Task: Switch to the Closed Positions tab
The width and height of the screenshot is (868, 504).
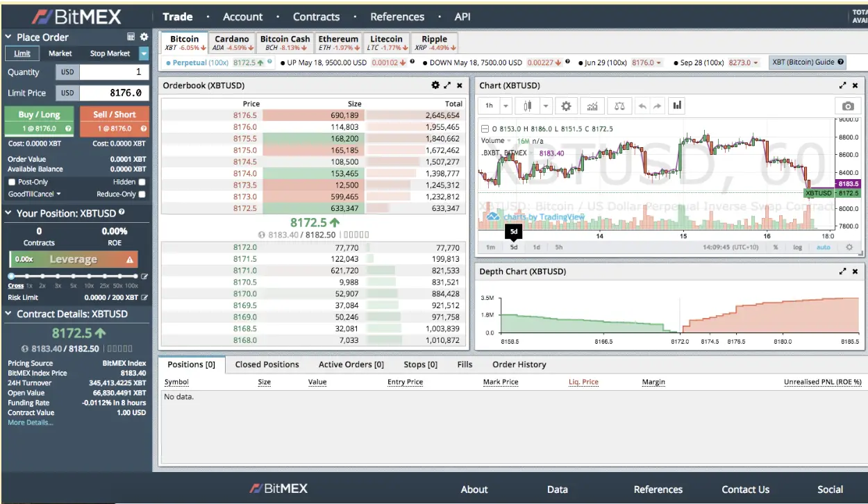Action: [267, 364]
